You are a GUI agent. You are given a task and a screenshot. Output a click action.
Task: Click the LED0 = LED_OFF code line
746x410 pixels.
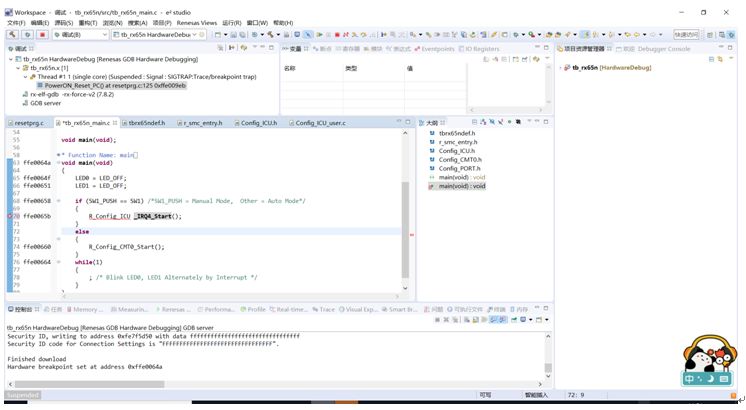101,178
